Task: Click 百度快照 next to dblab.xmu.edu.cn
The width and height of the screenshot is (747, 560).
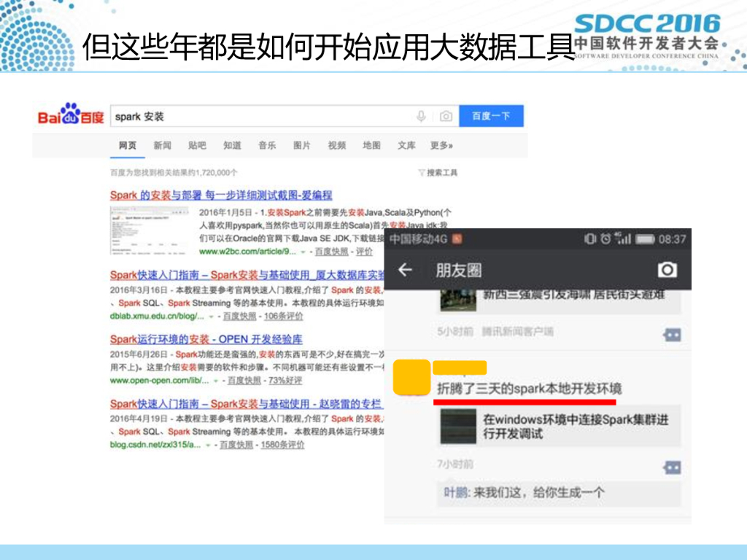Action: 239,316
